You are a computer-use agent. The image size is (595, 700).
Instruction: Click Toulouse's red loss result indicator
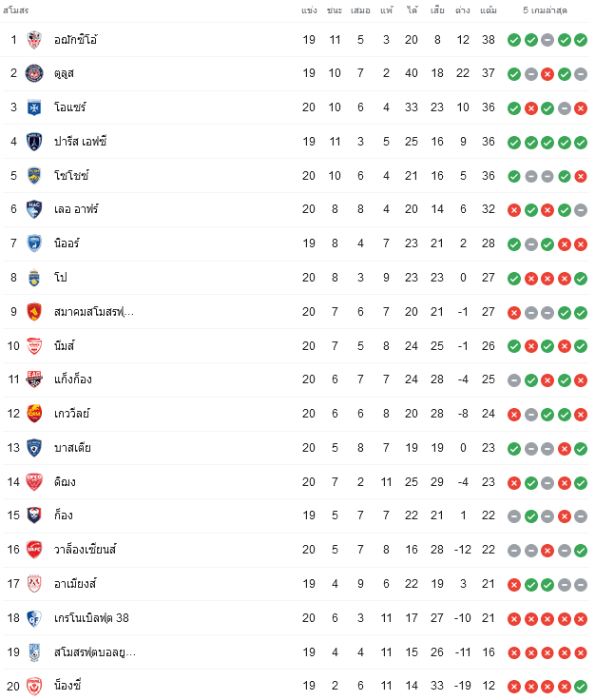point(547,74)
